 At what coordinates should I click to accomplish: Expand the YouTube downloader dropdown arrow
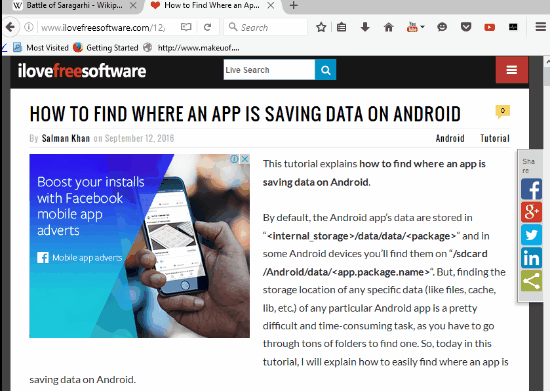click(x=422, y=27)
